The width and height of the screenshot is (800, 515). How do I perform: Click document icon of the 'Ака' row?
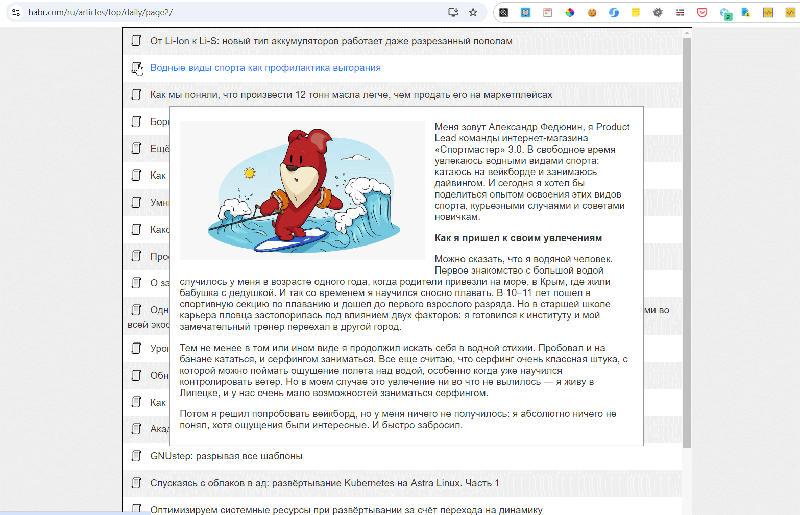(136, 429)
